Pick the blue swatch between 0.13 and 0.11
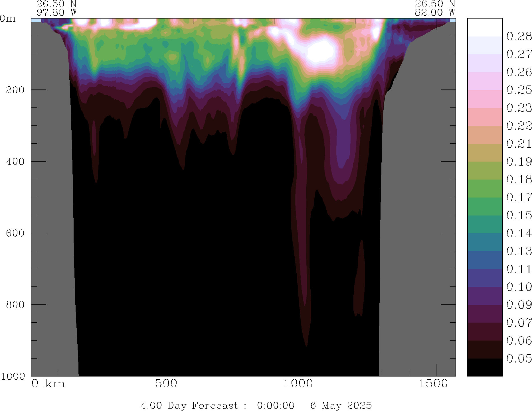Screen dimensions: 532x411 tap(485, 260)
